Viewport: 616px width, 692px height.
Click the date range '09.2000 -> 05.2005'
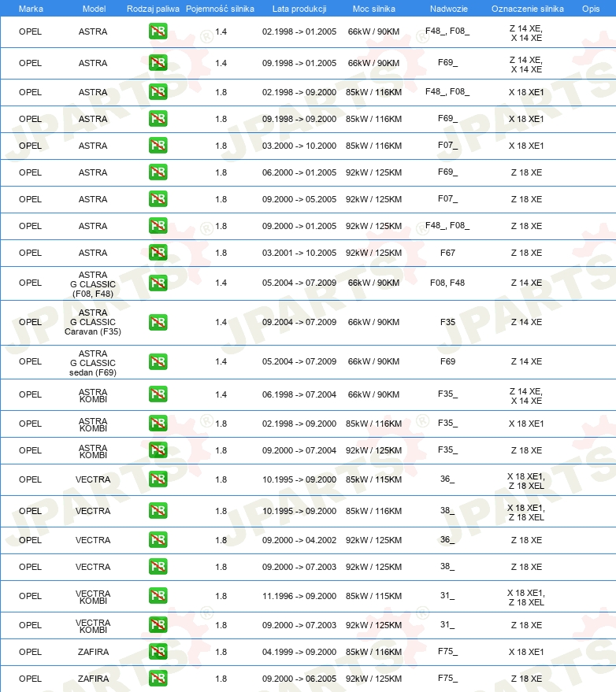pyautogui.click(x=299, y=199)
